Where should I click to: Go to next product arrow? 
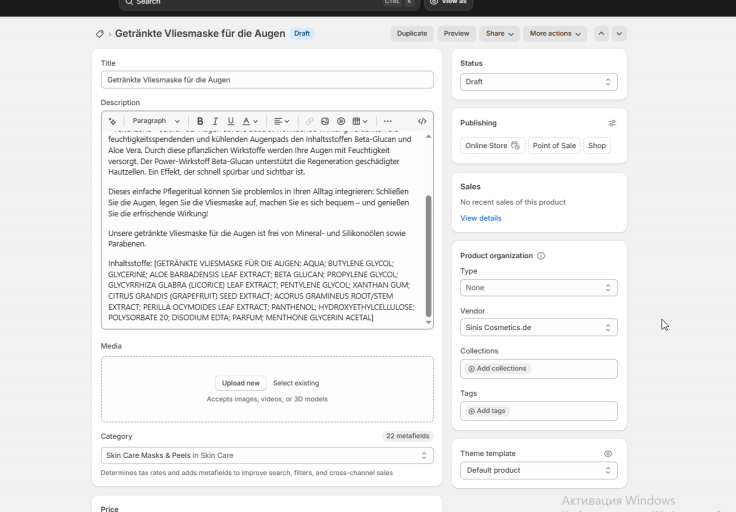[x=619, y=34]
